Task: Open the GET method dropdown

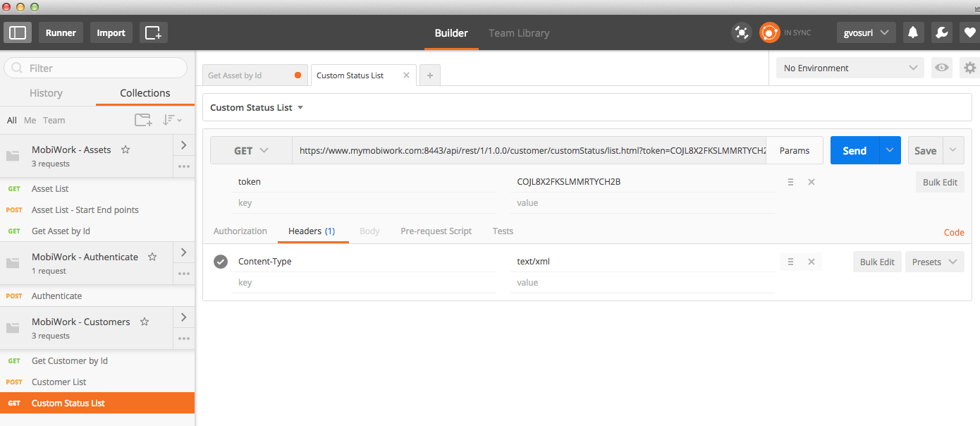Action: 251,150
